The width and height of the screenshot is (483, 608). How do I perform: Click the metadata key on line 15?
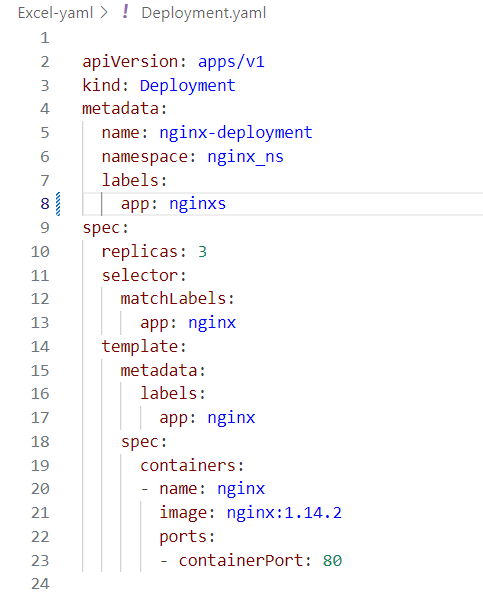pyautogui.click(x=158, y=371)
